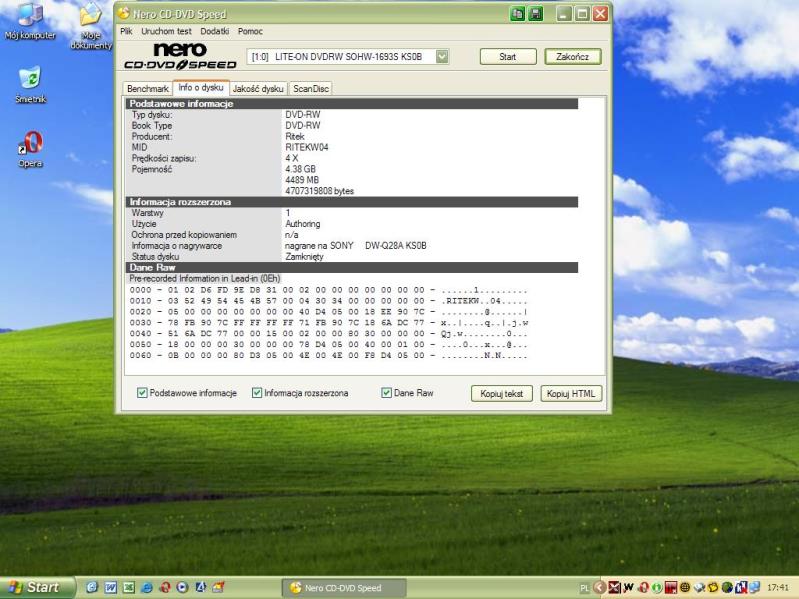Click the Kopiuj HTML button
799x599 pixels.
[x=571, y=393]
